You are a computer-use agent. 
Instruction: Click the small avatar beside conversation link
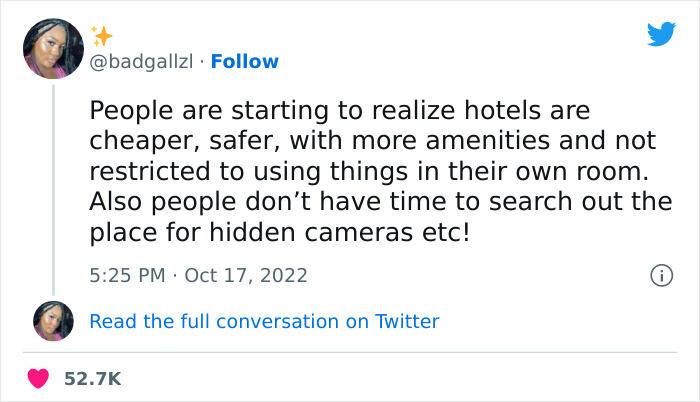[x=54, y=321]
